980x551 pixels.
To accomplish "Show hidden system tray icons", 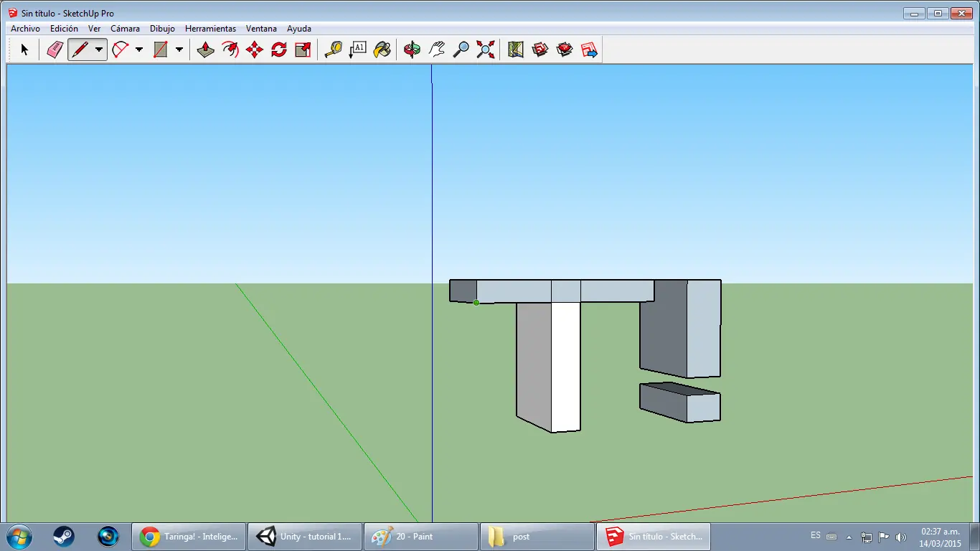I will pos(849,537).
